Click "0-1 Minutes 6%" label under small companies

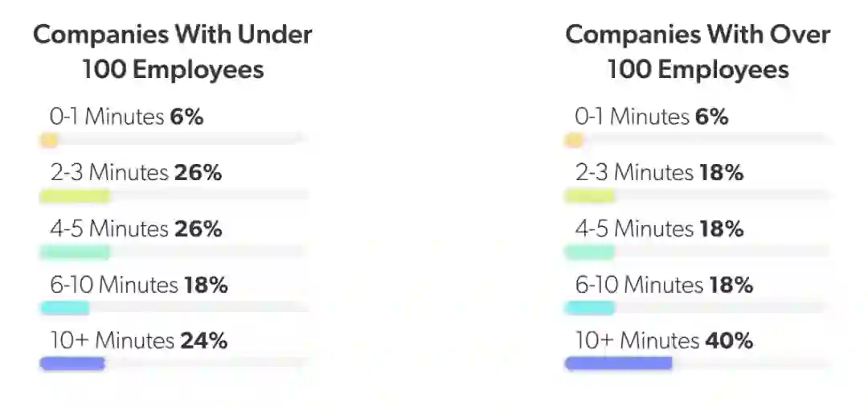[126, 117]
